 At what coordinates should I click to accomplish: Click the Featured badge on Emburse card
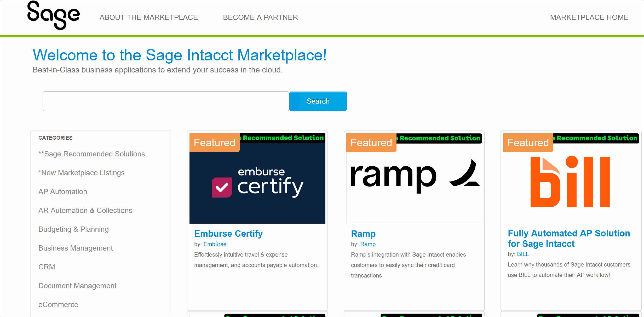215,143
